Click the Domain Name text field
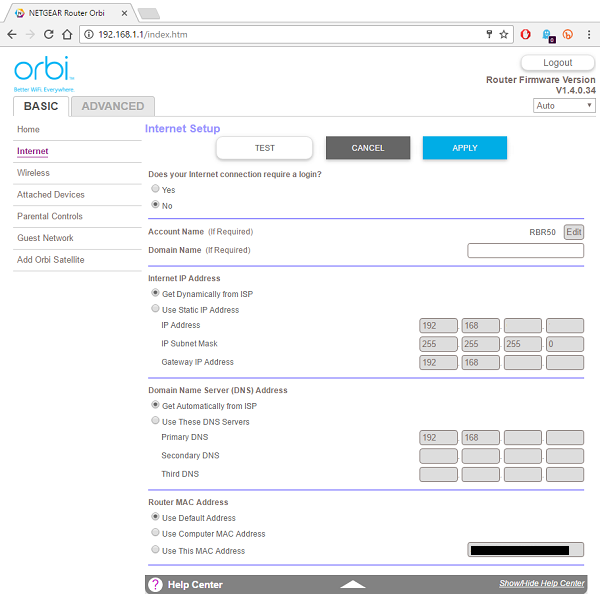Image resolution: width=600 pixels, height=594 pixels. pos(525,251)
